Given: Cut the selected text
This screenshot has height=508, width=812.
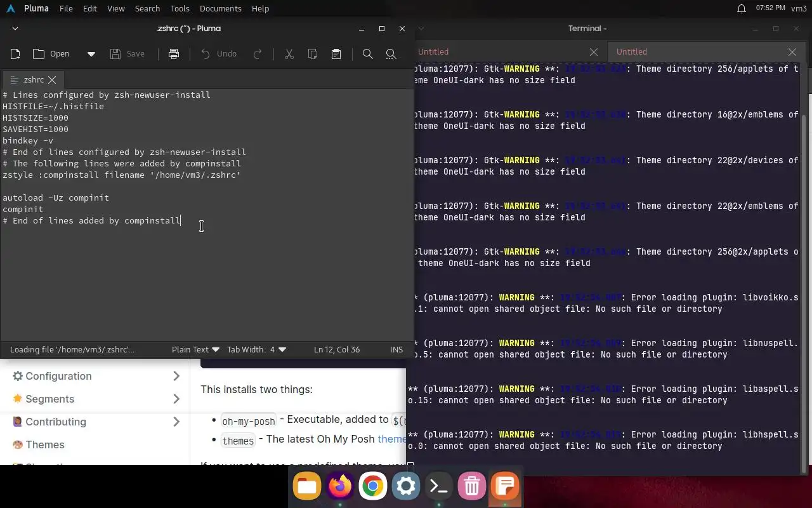Looking at the screenshot, I should (x=289, y=54).
